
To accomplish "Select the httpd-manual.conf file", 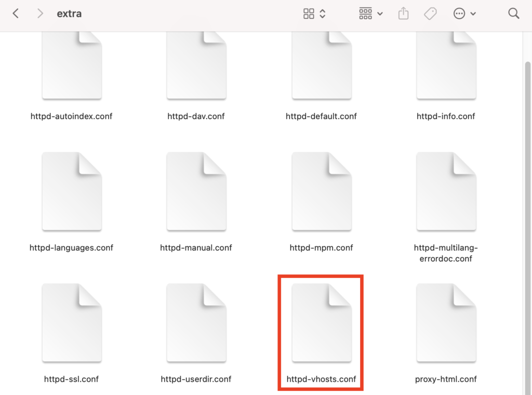I will point(196,192).
